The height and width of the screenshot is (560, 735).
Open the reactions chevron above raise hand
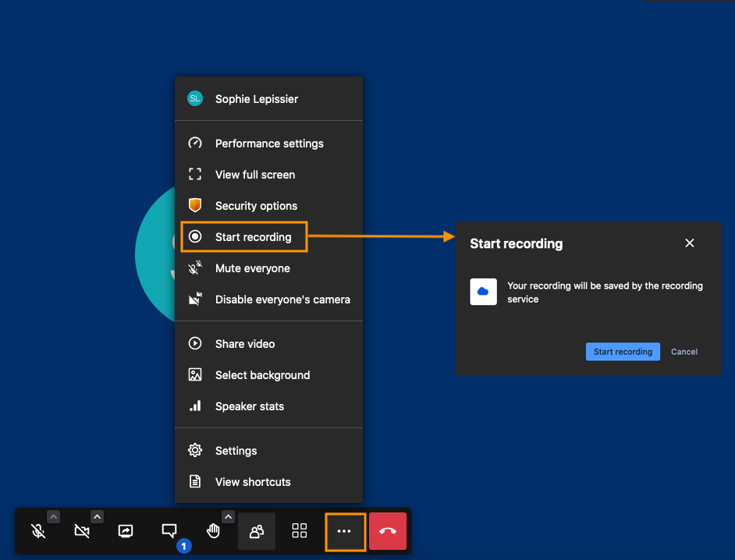pos(228,516)
